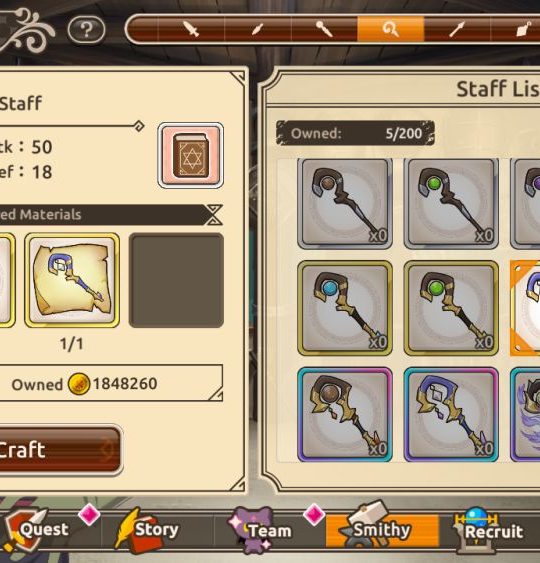Select the sword weapon category tab

pyautogui.click(x=191, y=29)
